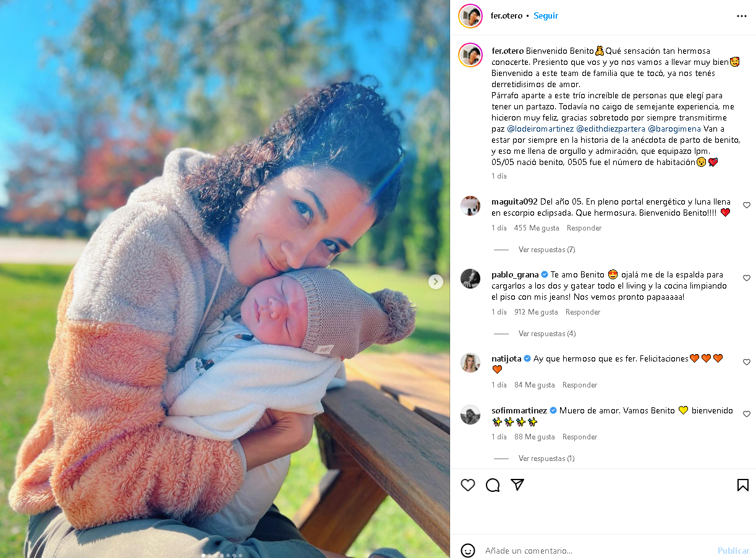View 912 Me gusta on pablo_grana's comment

[x=536, y=312]
